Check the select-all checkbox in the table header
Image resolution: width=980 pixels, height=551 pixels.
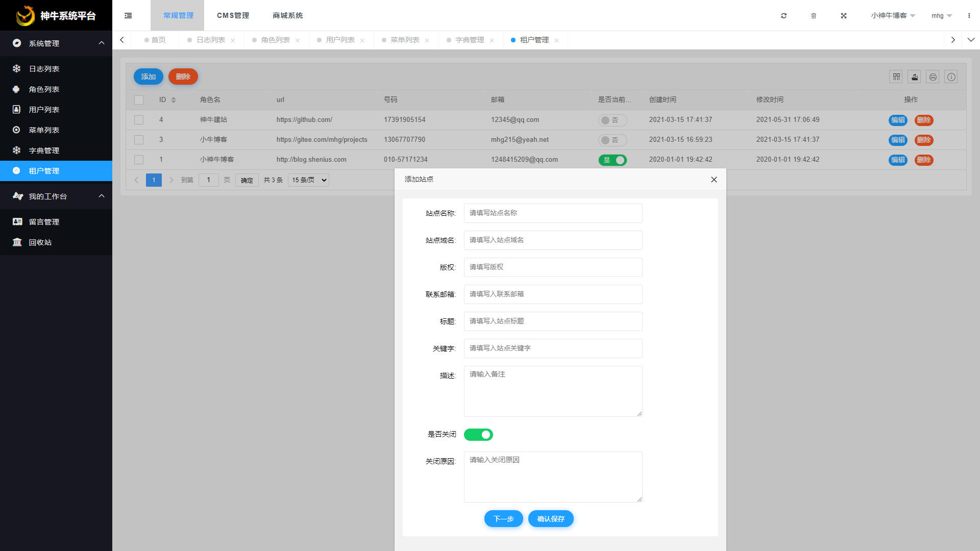pos(138,99)
